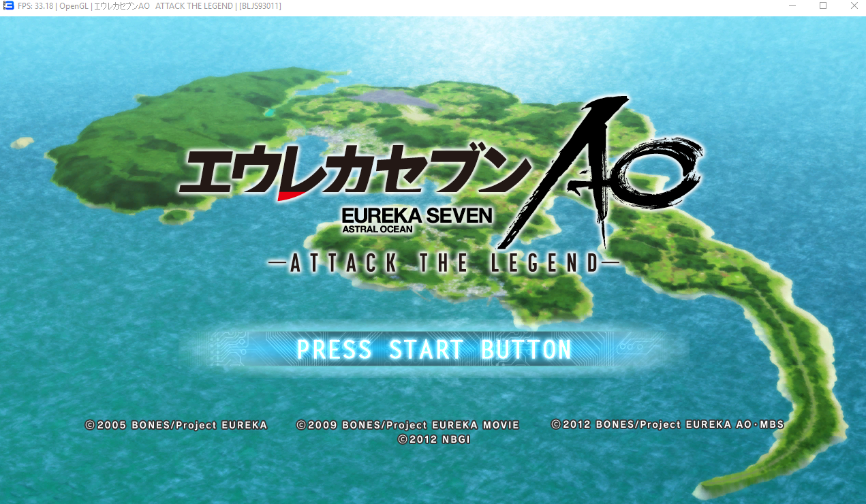
Task: Click the ©2012 BONES/Project EUREKA AO·MBS copyright
Action: tap(668, 424)
